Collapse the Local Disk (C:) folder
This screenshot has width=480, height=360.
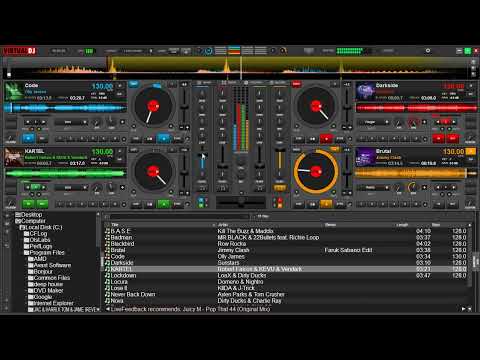pyautogui.click(x=21, y=227)
